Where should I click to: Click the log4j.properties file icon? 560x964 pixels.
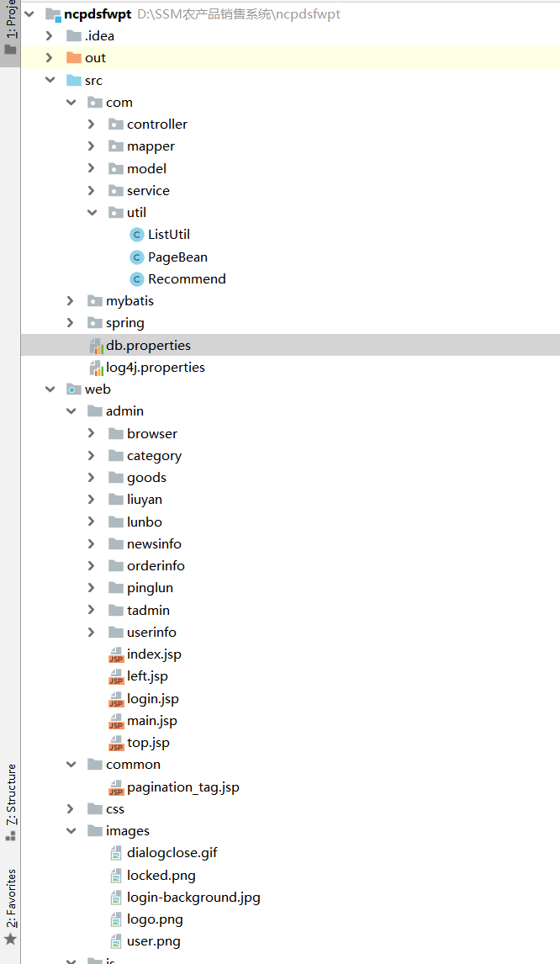(x=96, y=368)
